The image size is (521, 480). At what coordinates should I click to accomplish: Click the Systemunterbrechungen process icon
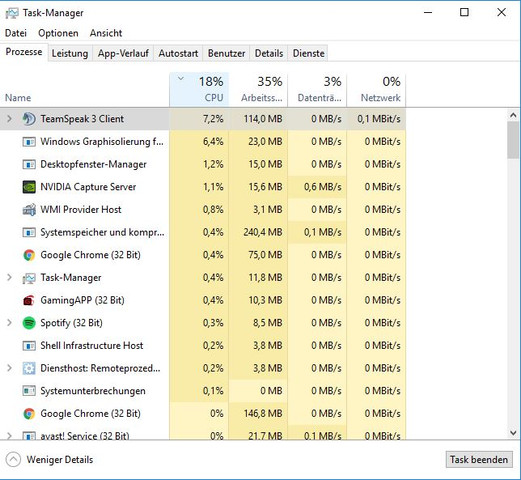(x=29, y=391)
